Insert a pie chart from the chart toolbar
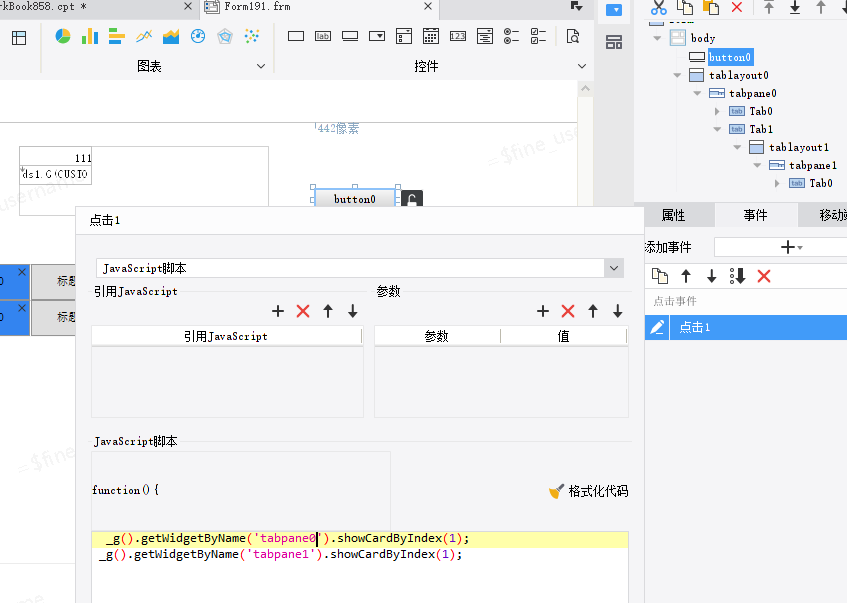Image resolution: width=847 pixels, height=603 pixels. 63,36
